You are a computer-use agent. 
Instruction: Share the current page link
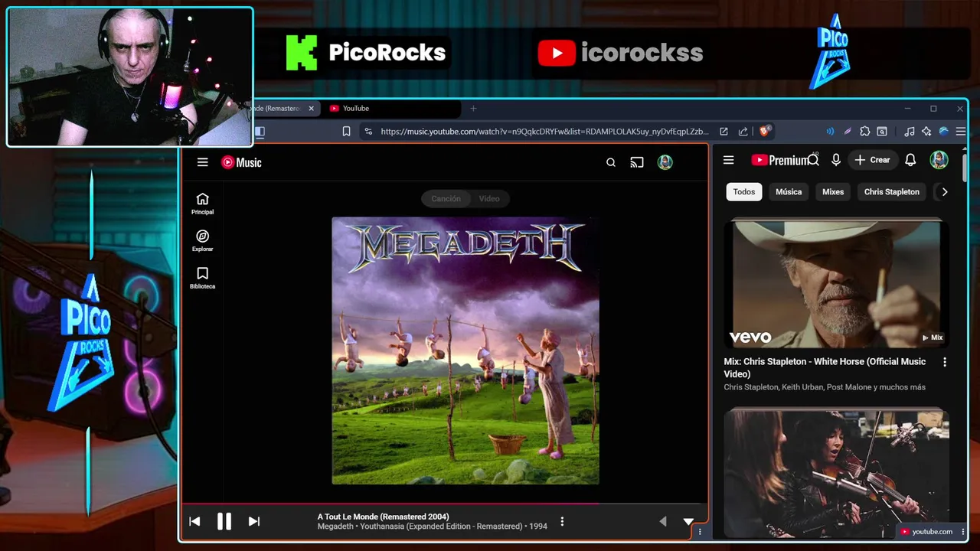point(743,132)
